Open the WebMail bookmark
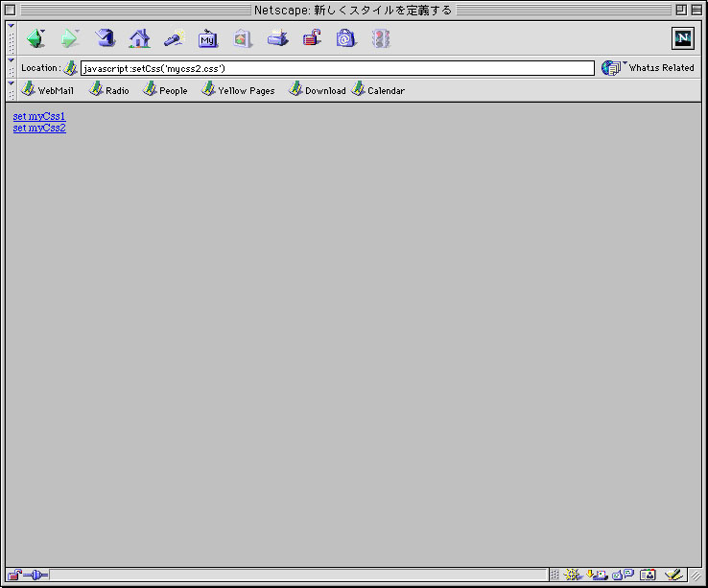The width and height of the screenshot is (708, 588). [x=47, y=89]
